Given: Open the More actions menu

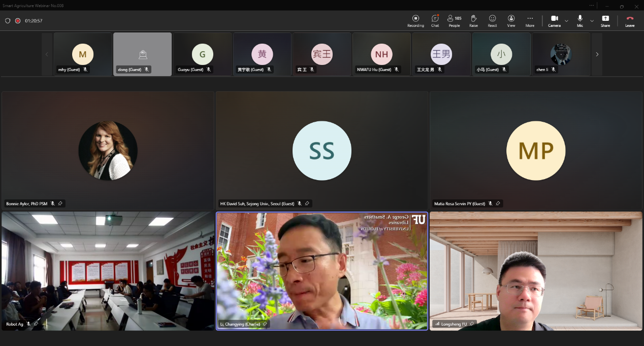Looking at the screenshot, I should click(530, 20).
